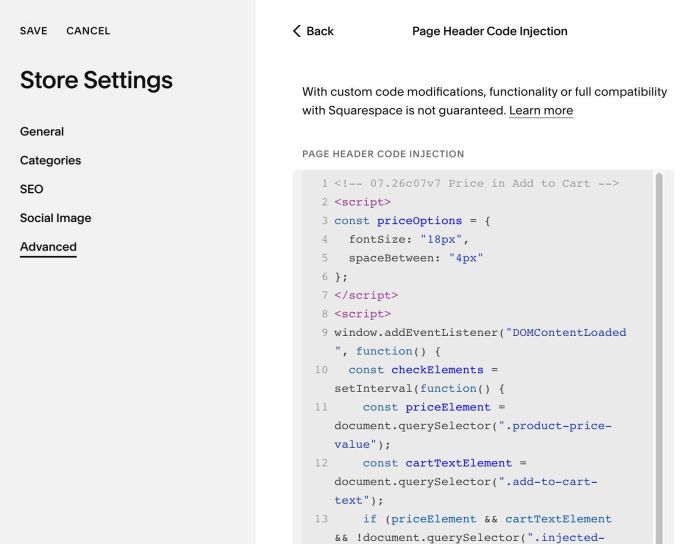
Task: Follow the Learn more link
Action: point(541,110)
